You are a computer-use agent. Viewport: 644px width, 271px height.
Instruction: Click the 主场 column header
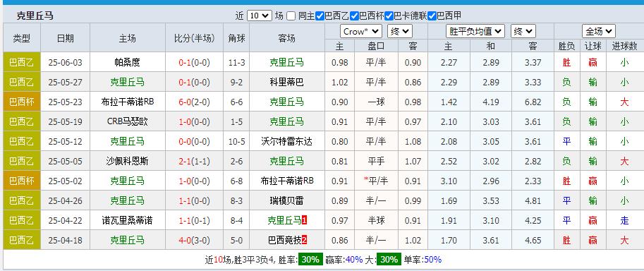pos(128,38)
